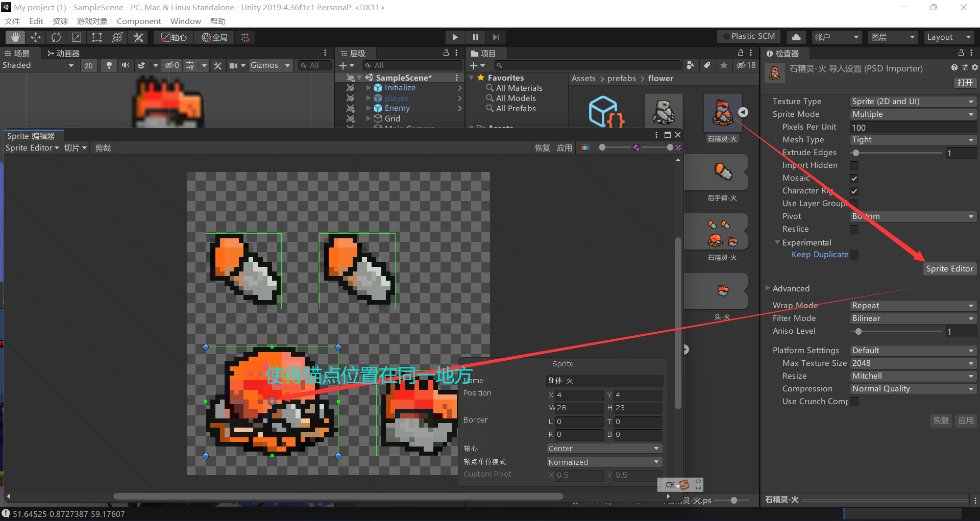The image size is (980, 521).
Task: Disable the Character Rig checkbox
Action: click(854, 191)
